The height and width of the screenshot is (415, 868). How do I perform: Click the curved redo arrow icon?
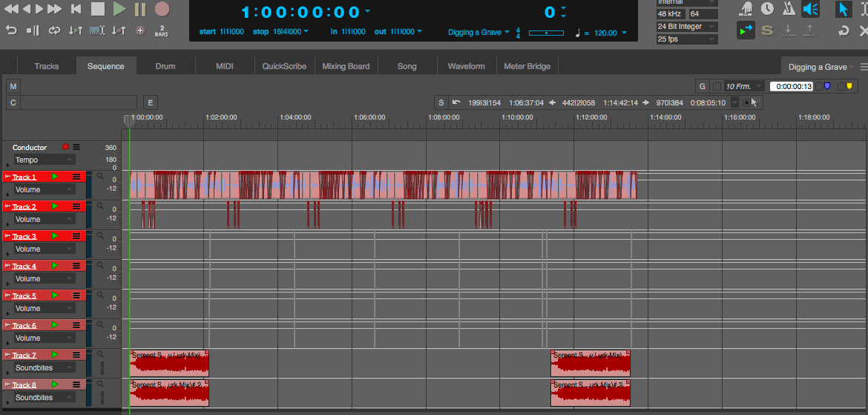[844, 30]
